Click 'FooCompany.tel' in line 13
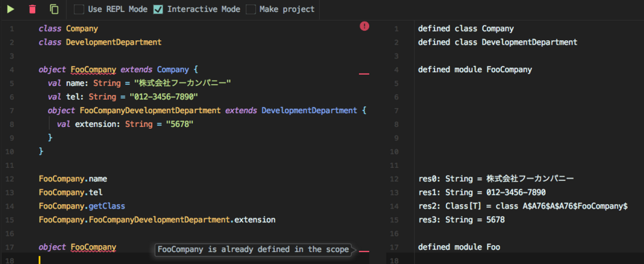The width and height of the screenshot is (644, 264). click(x=70, y=192)
